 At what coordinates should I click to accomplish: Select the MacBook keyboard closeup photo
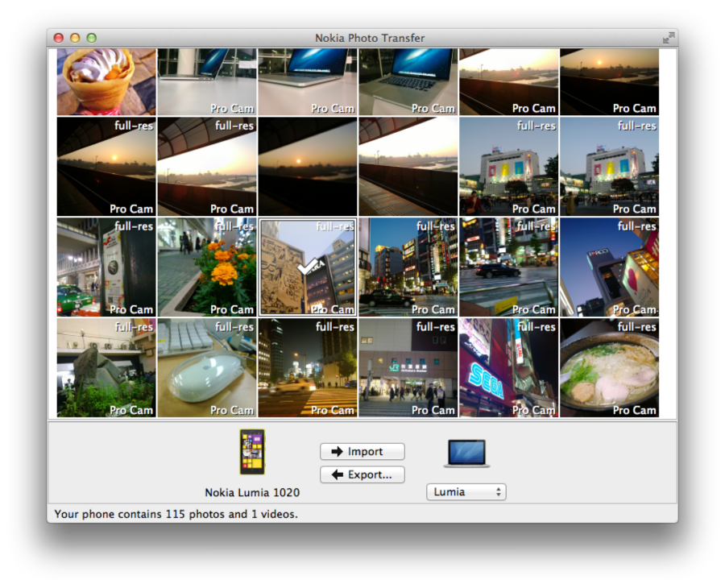pyautogui.click(x=408, y=82)
